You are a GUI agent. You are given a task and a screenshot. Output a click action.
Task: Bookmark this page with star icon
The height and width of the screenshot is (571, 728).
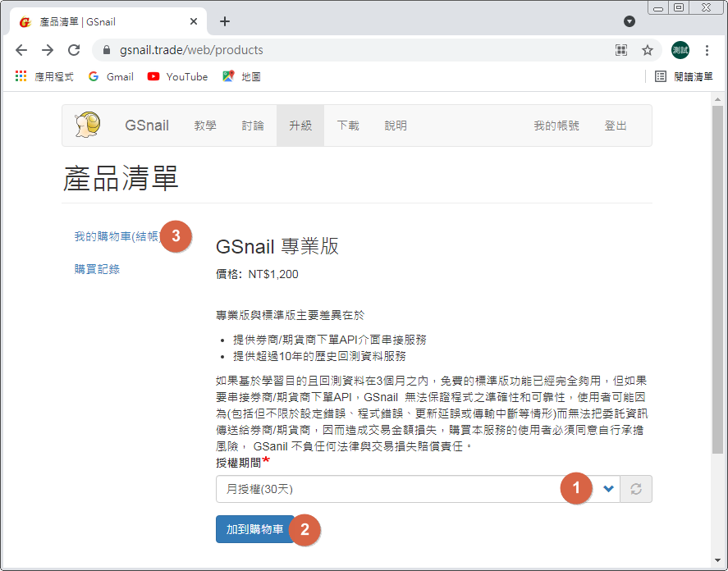648,50
